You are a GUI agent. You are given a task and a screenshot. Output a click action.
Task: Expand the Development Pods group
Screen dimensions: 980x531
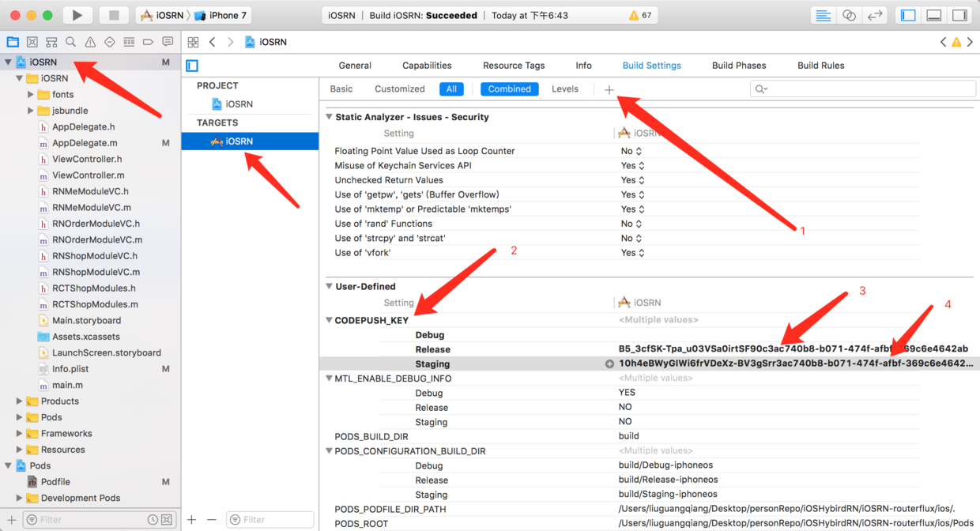[x=19, y=498]
